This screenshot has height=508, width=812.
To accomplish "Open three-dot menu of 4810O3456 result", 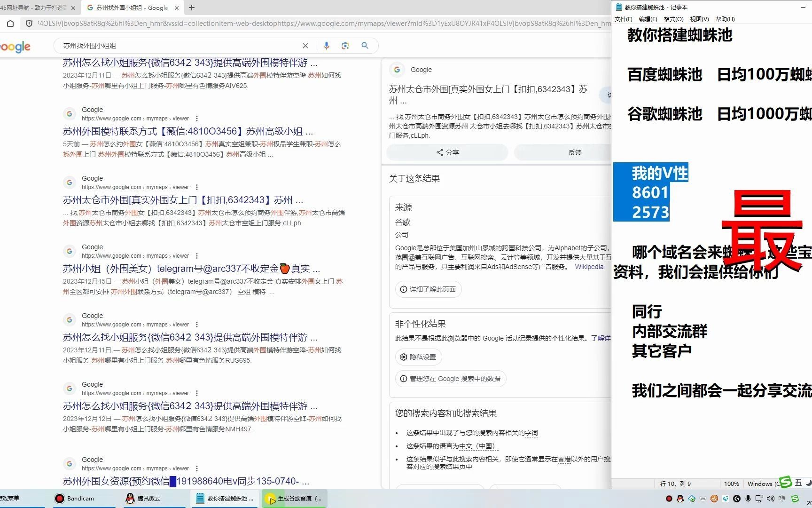I will [x=197, y=119].
